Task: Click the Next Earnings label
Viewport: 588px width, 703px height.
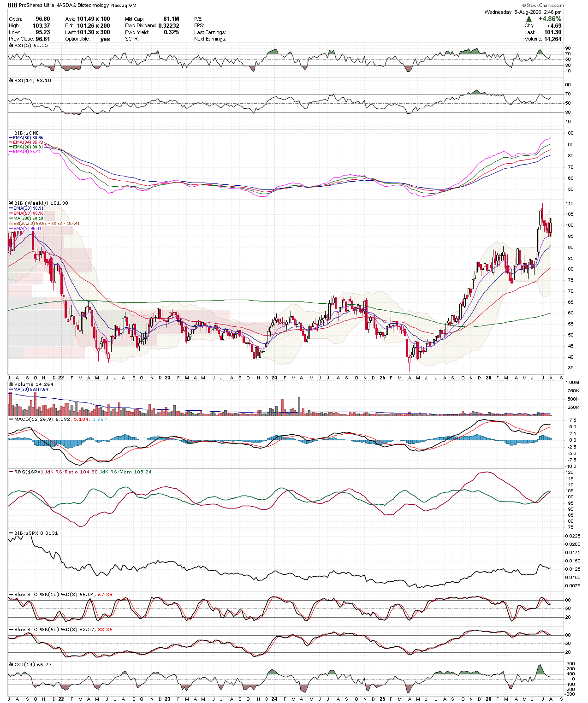Action: tap(210, 39)
